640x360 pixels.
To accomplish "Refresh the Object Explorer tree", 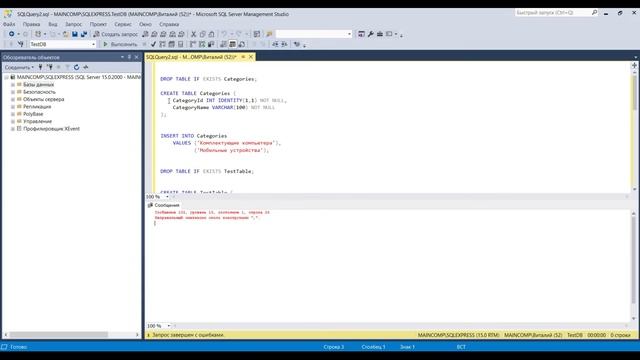I will tap(76, 67).
